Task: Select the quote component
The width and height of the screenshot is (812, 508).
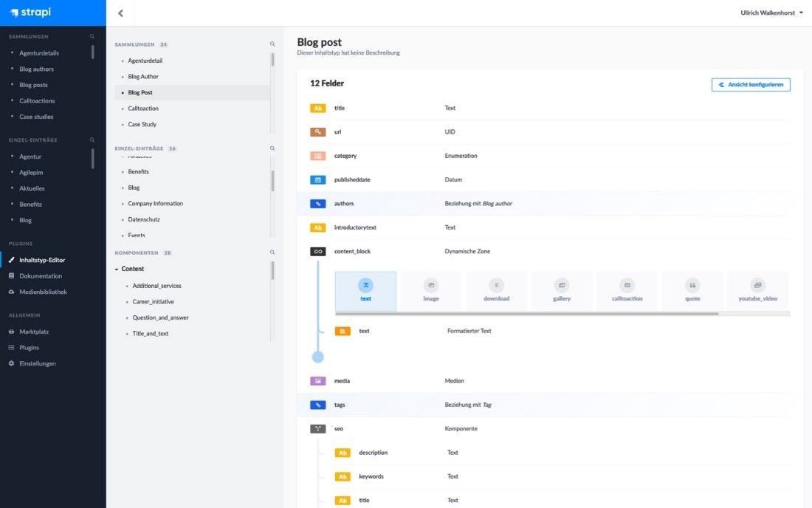Action: [692, 289]
